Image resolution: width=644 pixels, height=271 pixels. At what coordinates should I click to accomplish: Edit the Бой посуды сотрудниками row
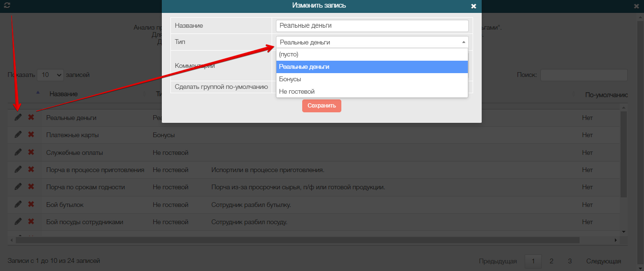tap(18, 221)
